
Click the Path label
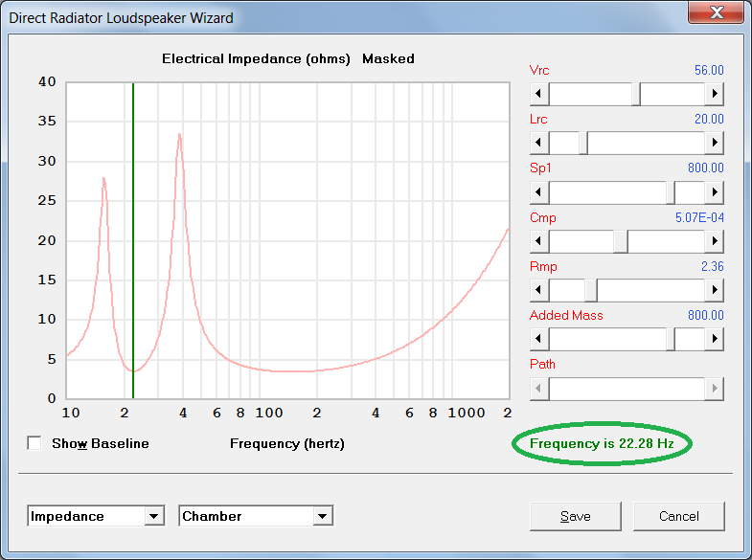pos(542,364)
